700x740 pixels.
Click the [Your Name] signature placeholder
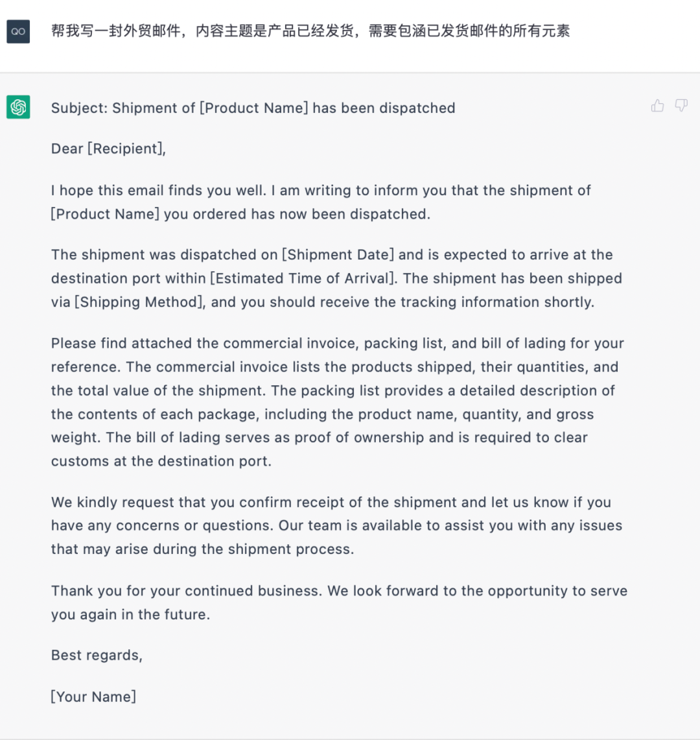coord(93,697)
